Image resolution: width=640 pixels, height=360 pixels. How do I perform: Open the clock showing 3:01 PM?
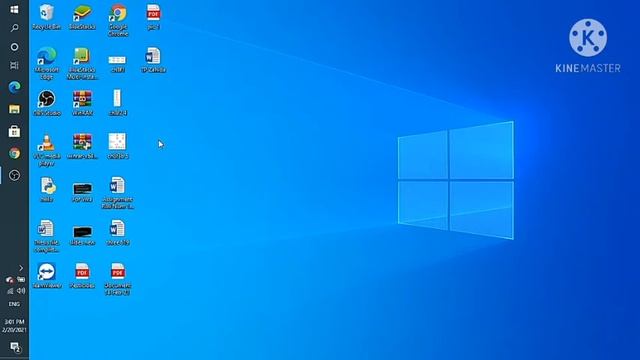pyautogui.click(x=14, y=326)
